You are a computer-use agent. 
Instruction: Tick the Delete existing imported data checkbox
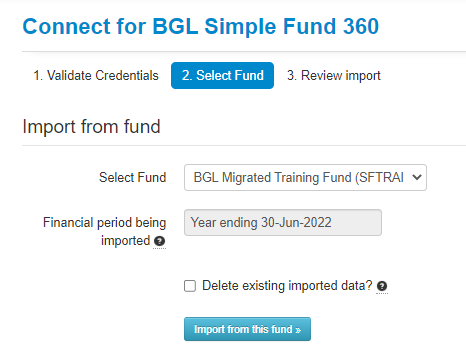tap(190, 286)
